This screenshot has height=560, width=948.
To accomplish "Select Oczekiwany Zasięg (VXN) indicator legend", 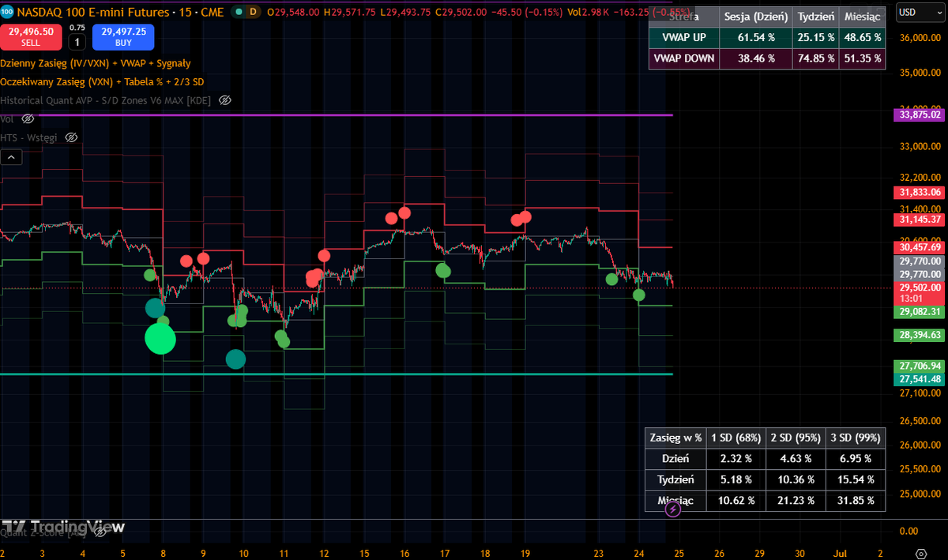I will click(102, 81).
